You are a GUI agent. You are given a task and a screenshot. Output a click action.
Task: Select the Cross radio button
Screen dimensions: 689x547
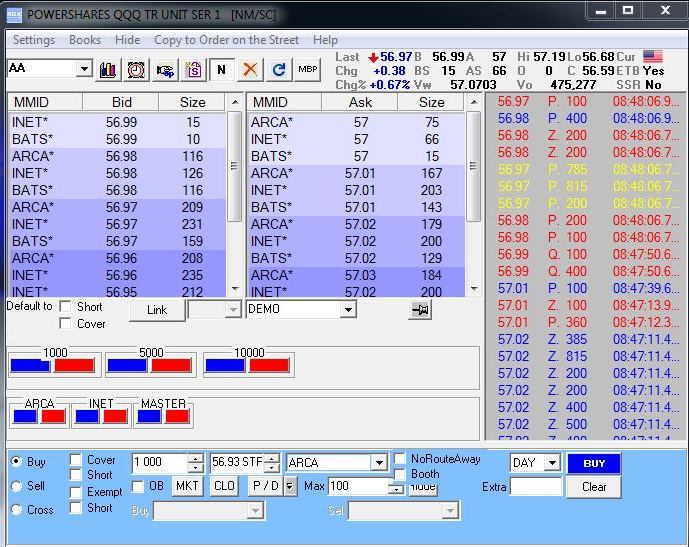coord(17,510)
